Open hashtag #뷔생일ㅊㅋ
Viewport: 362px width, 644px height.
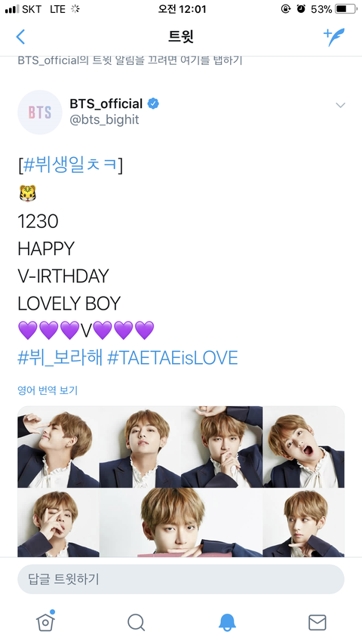(x=70, y=165)
